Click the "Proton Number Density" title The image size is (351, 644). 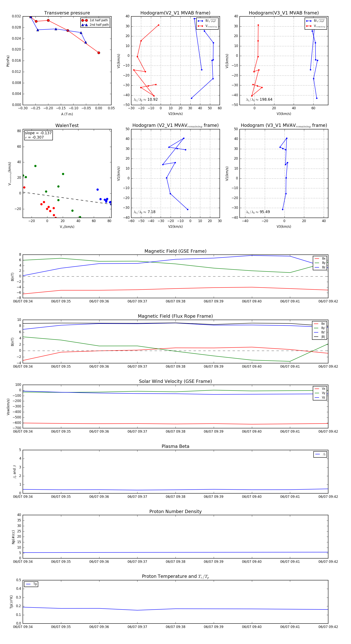(175, 511)
